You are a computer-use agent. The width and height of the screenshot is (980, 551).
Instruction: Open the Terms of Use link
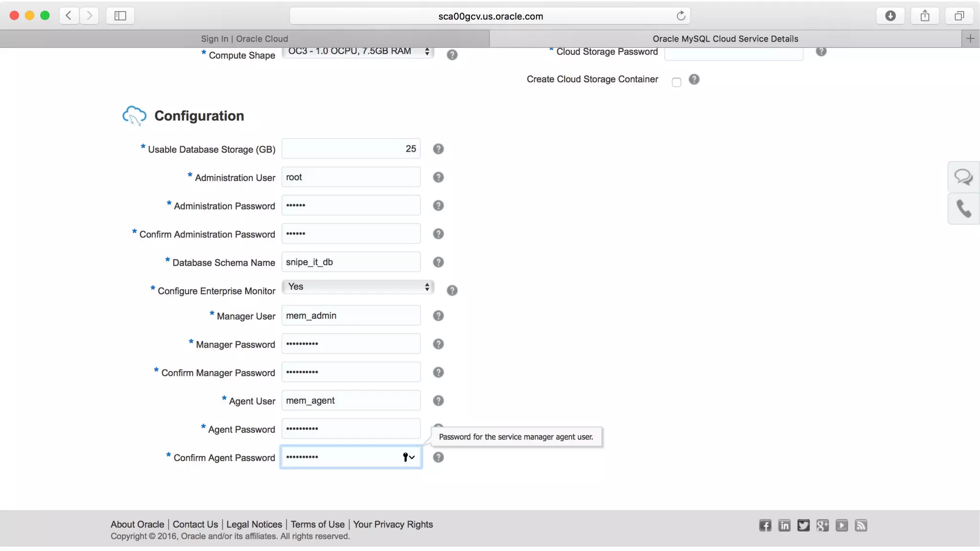317,524
